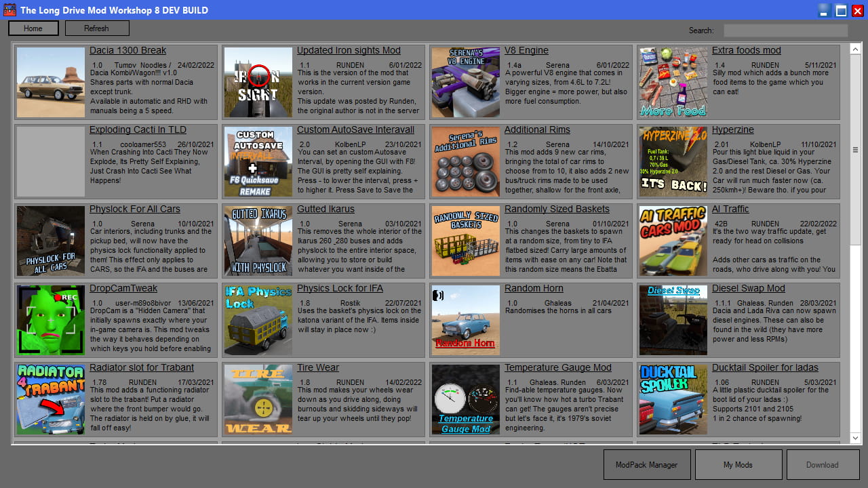
Task: Open the Gutted Ikarus title link
Action: click(325, 209)
